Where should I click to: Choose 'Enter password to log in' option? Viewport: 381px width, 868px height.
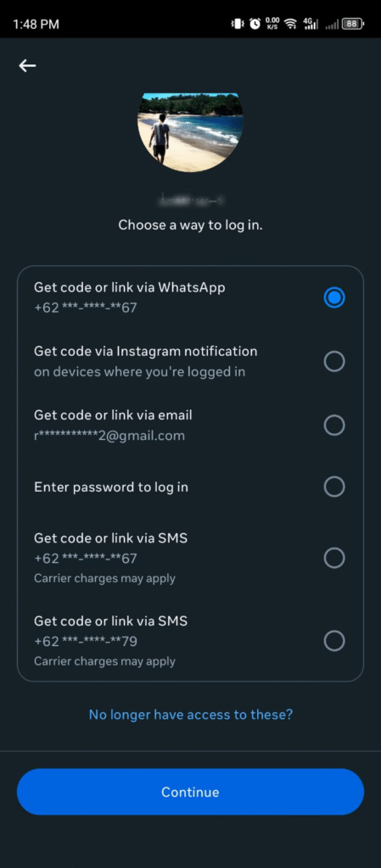tap(190, 487)
